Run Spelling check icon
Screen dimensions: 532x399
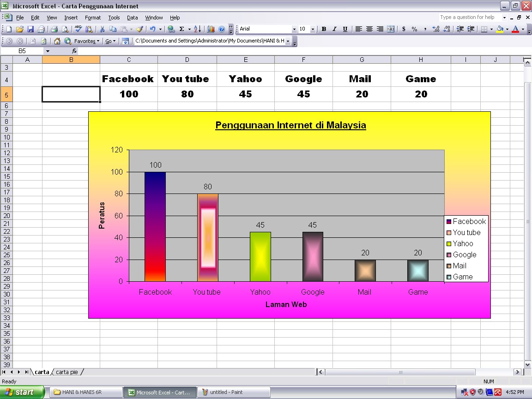point(79,29)
